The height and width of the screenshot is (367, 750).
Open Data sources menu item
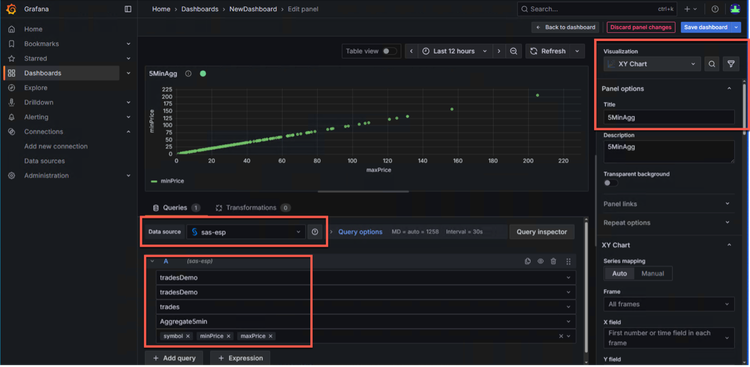point(44,161)
